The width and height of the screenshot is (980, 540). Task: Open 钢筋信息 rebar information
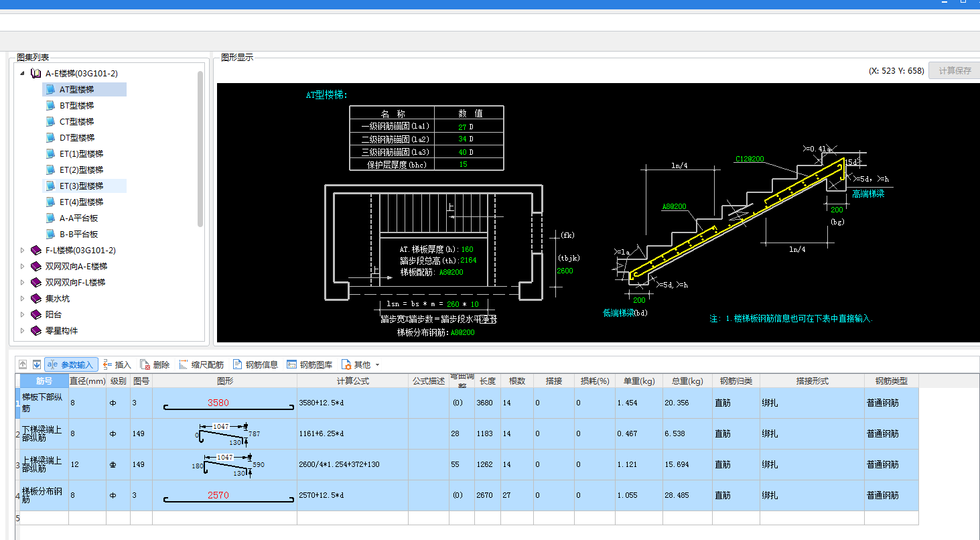pyautogui.click(x=255, y=364)
